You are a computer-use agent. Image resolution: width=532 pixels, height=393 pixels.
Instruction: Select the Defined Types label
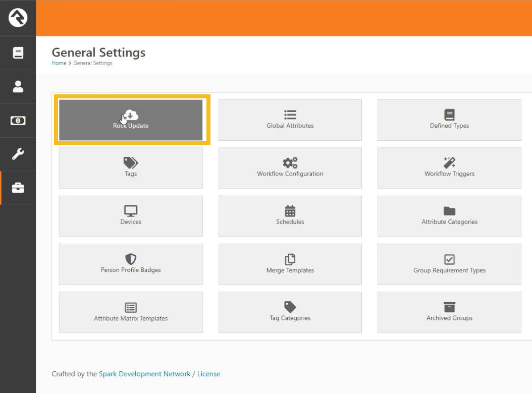[x=449, y=126]
